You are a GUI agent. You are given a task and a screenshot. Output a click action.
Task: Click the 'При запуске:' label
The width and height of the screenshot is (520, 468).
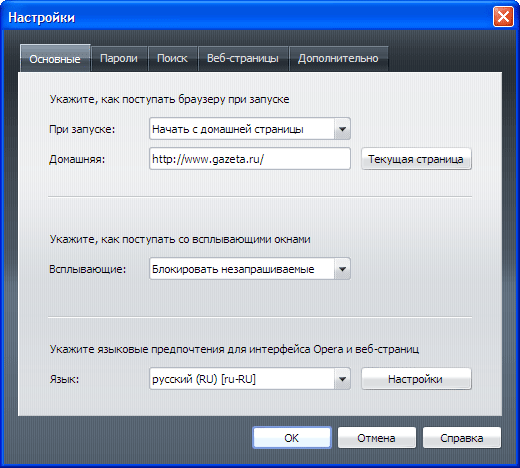tap(82, 129)
